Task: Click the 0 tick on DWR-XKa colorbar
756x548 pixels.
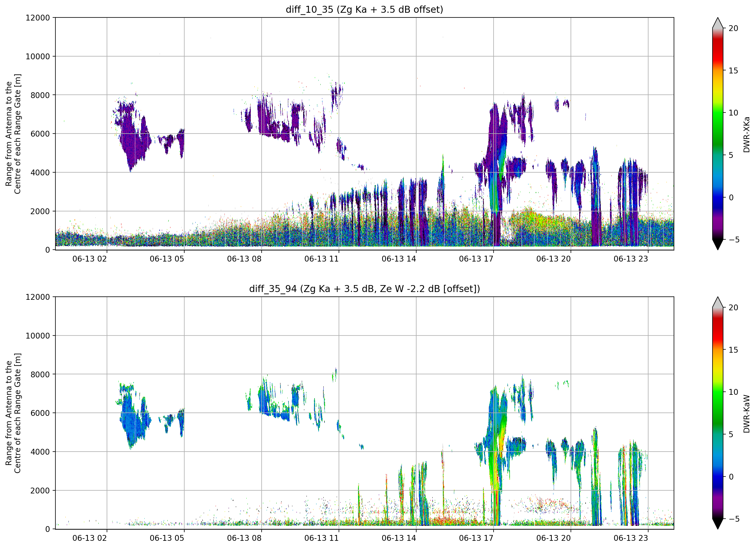Action: 731,198
